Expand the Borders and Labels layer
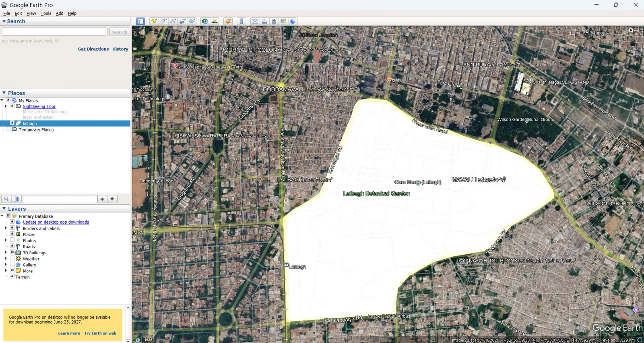Screen dimensions: 644x343 coord(6,228)
